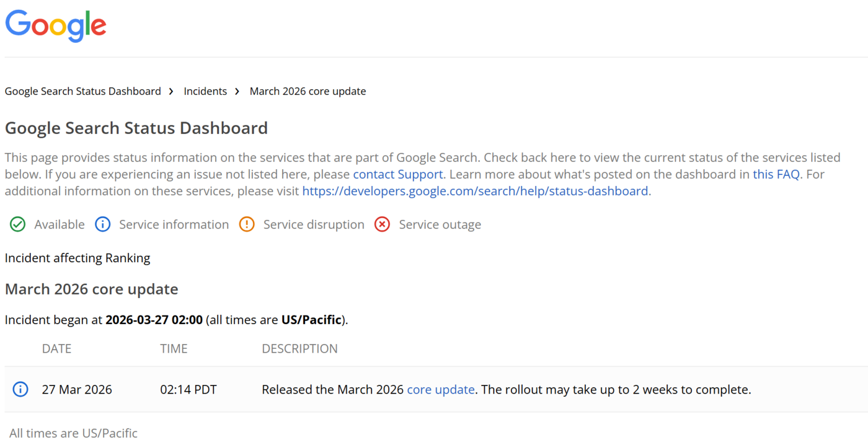
Task: Click the info icon beside the 27 Mar entry
Action: [x=19, y=389]
